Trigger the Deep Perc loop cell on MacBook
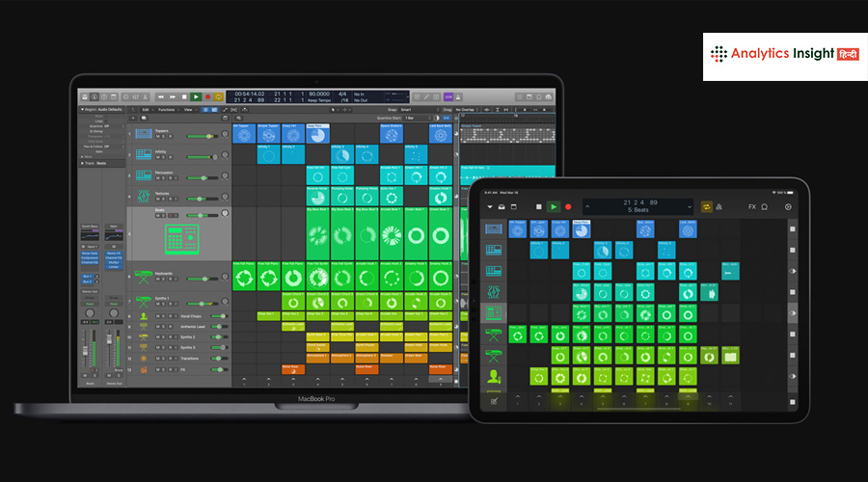Image resolution: width=868 pixels, height=482 pixels. [317, 133]
